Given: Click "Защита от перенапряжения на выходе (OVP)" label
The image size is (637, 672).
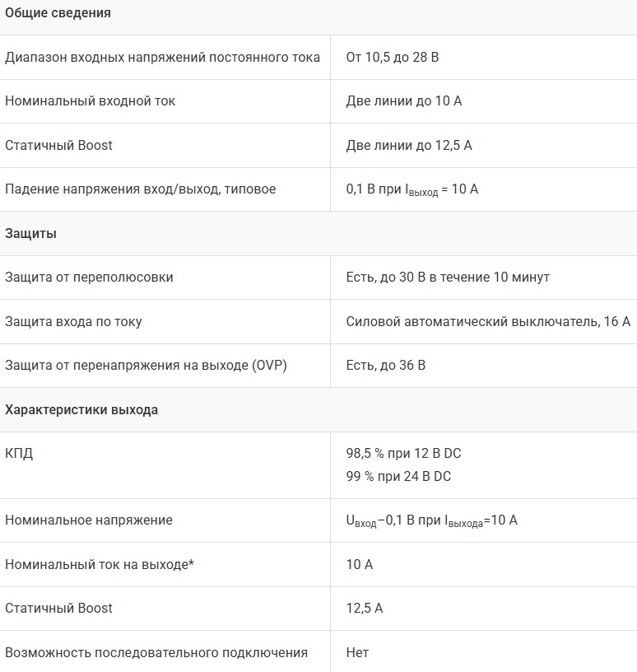Looking at the screenshot, I should pyautogui.click(x=146, y=366).
